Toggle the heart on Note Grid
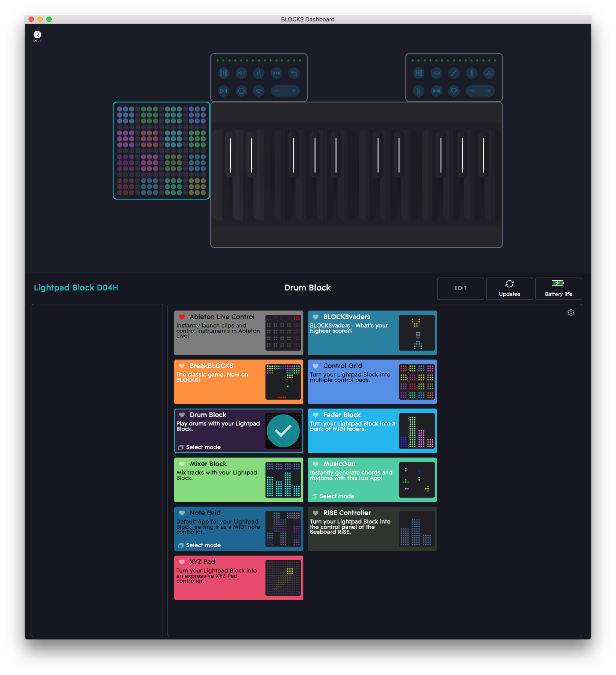Viewport: 616px width, 675px height. (182, 513)
